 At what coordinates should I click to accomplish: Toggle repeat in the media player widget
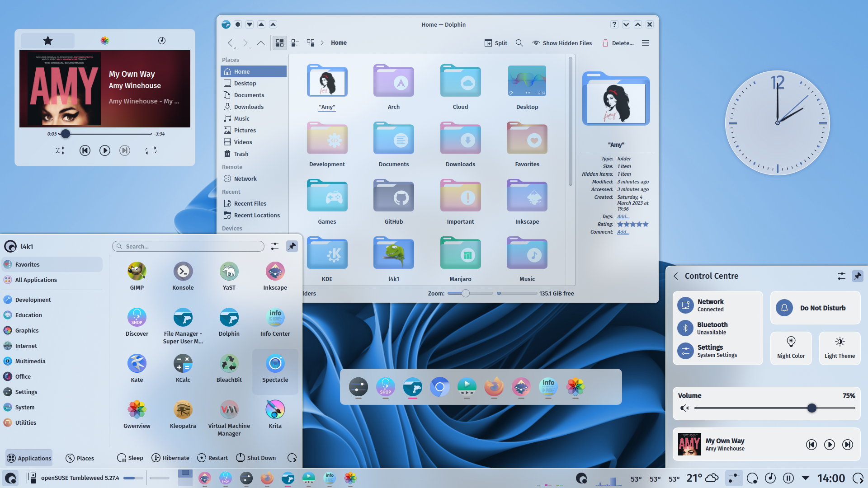click(151, 150)
